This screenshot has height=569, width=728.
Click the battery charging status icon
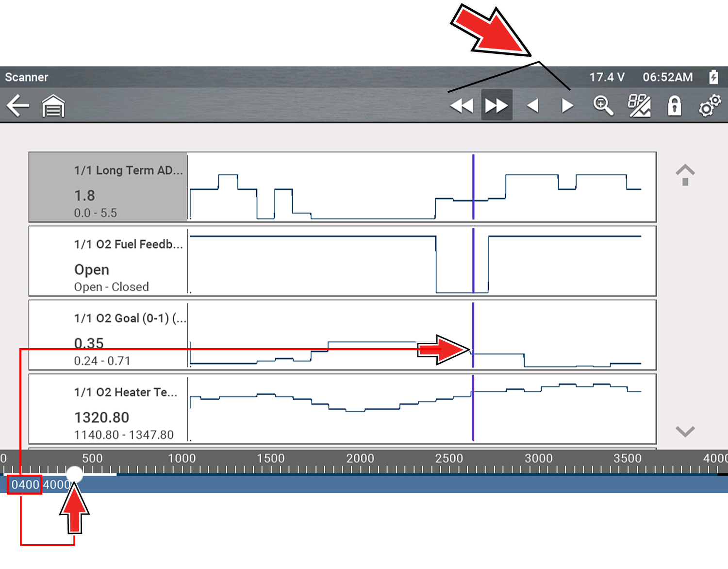(x=713, y=77)
